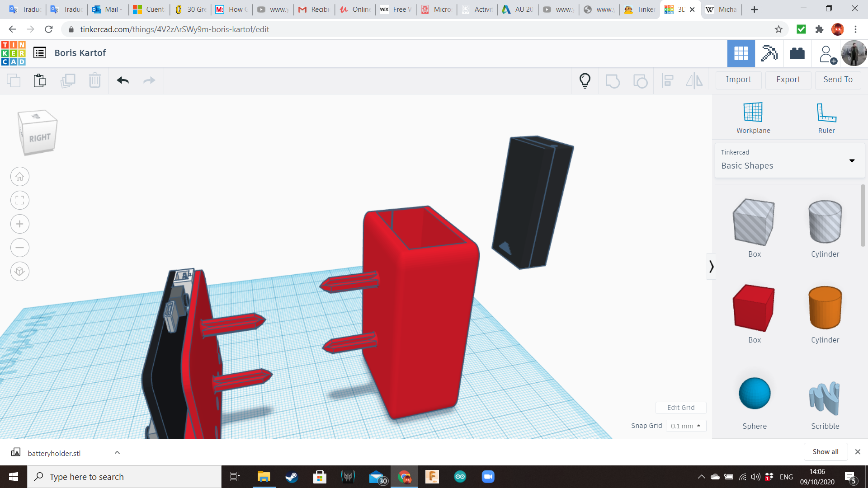Expand the Basic Shapes dropdown
The image size is (868, 488).
(x=852, y=160)
